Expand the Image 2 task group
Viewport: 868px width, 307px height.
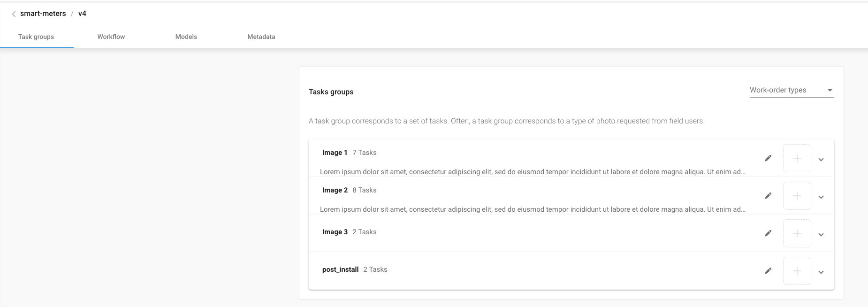pyautogui.click(x=821, y=197)
